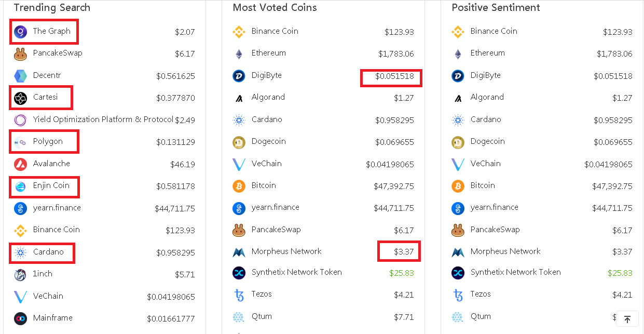This screenshot has height=334, width=644.
Task: Open Yield Optimization Platform & Protocol coin
Action: (103, 119)
